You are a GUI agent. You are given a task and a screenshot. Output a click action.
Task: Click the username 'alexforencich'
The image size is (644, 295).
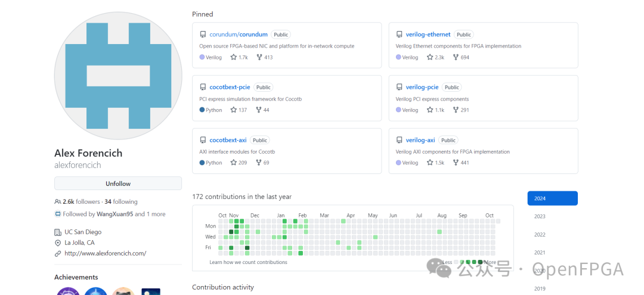pos(78,165)
